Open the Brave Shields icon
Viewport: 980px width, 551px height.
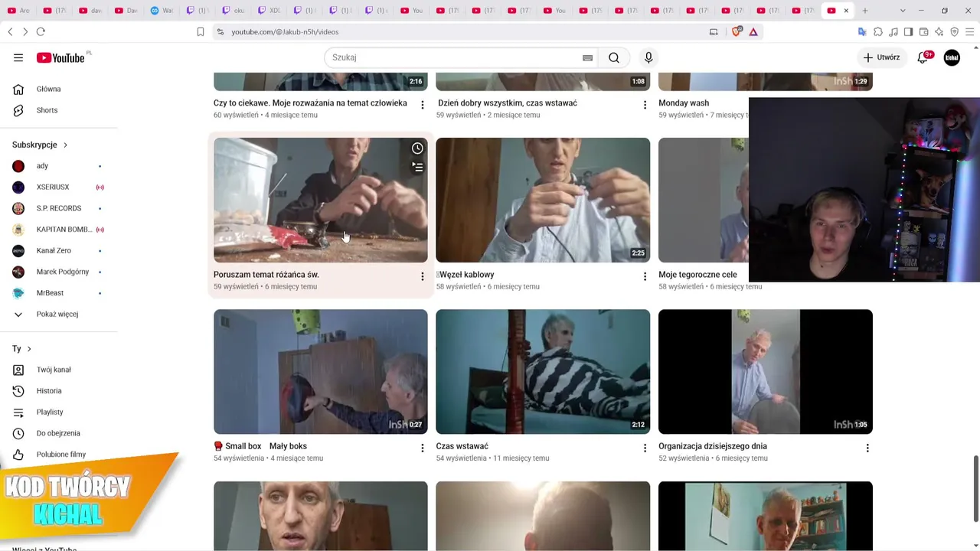point(737,31)
